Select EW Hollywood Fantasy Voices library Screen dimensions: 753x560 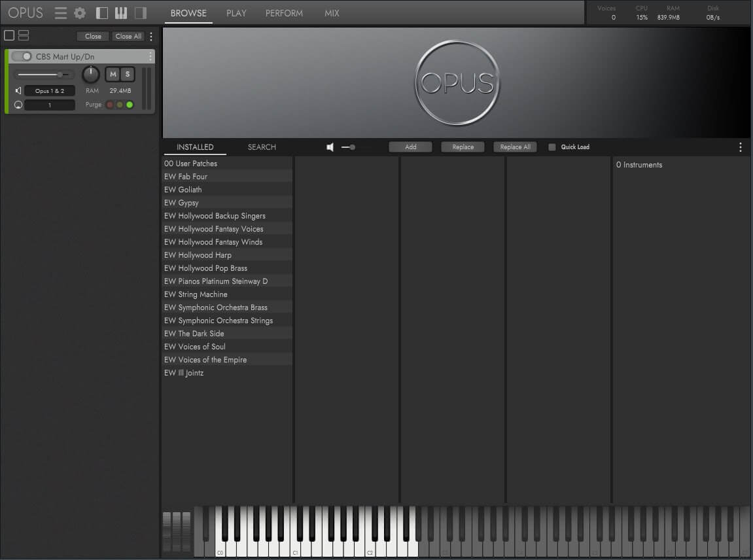[x=228, y=228]
